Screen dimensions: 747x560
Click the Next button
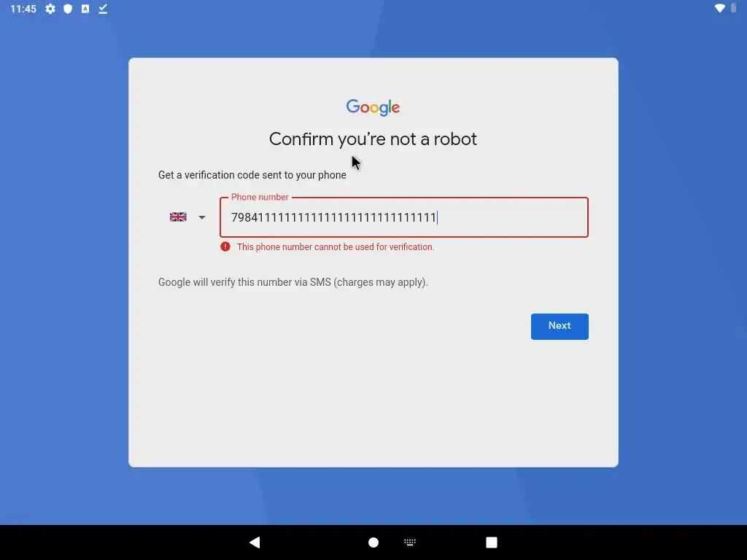point(560,326)
